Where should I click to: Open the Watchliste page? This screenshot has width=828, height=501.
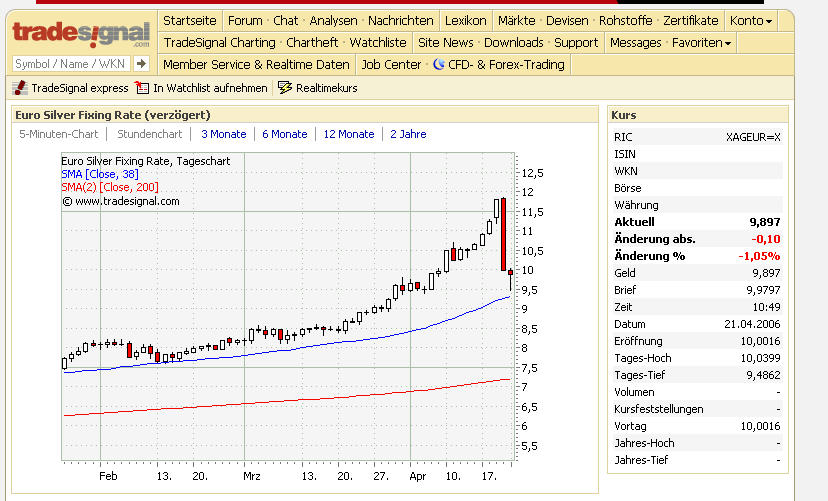tap(378, 42)
